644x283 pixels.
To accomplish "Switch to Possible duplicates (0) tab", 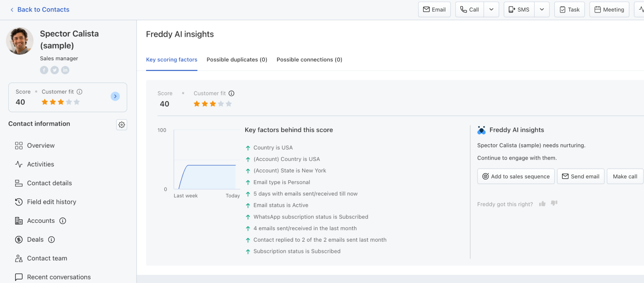I will click(x=237, y=60).
